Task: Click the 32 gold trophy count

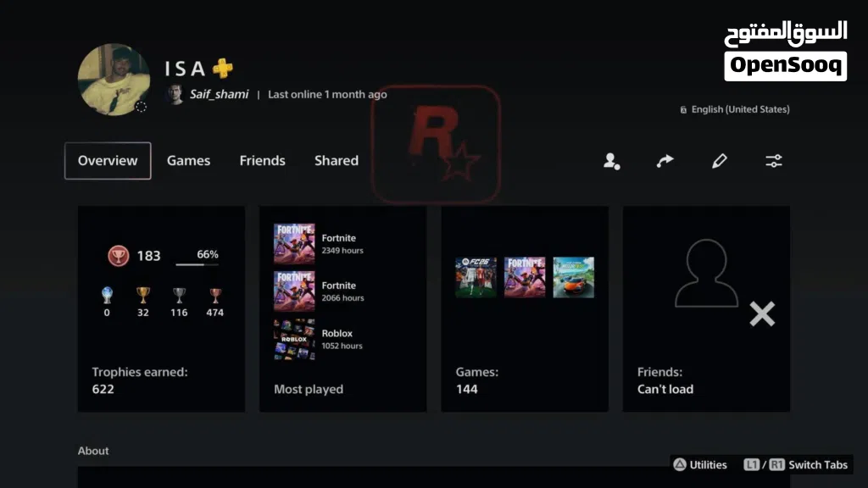Action: pyautogui.click(x=142, y=313)
